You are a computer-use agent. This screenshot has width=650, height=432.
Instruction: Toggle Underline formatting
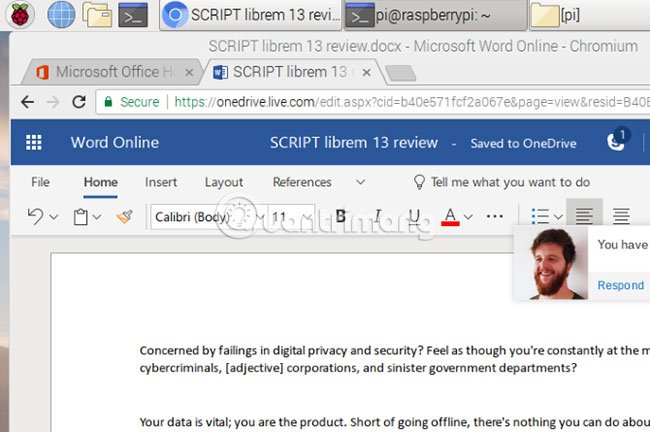click(x=415, y=216)
